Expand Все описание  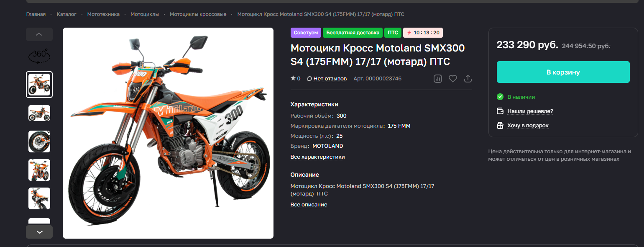coord(309,205)
